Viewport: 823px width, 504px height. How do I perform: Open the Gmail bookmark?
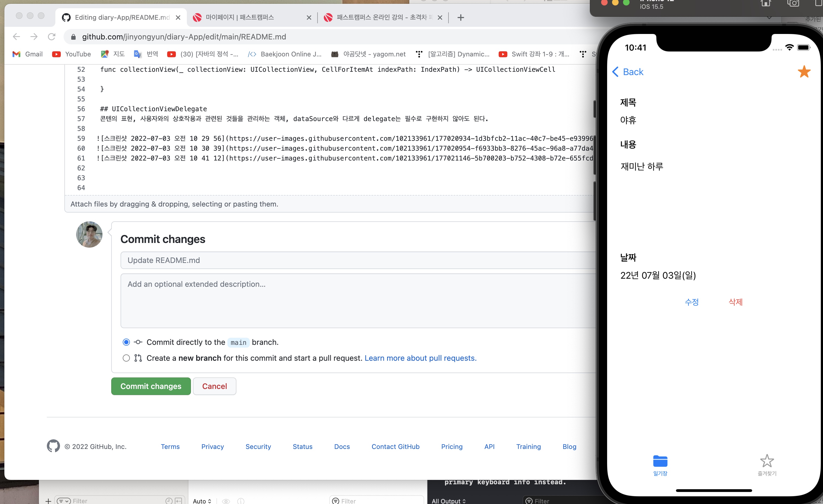28,54
